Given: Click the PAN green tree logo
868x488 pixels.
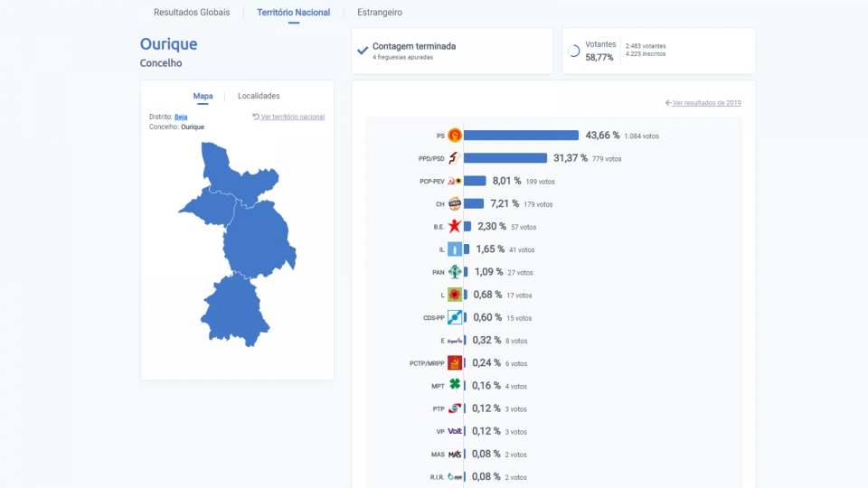Looking at the screenshot, I should coord(455,272).
